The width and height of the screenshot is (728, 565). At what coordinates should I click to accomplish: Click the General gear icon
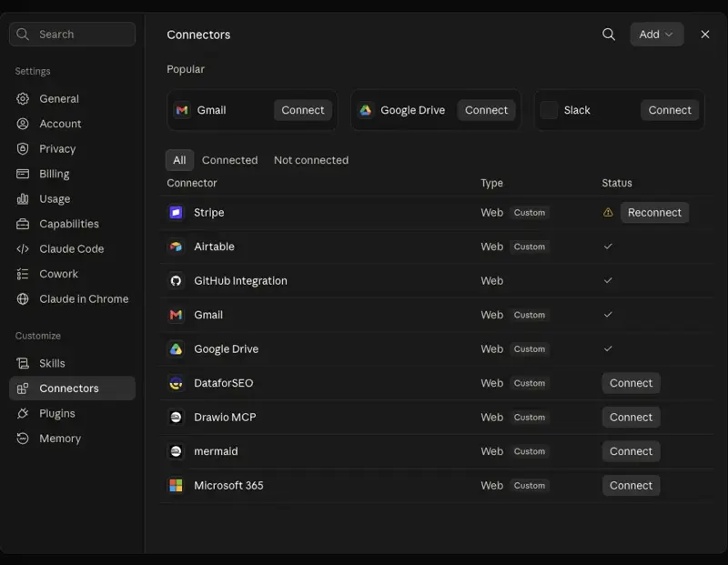[x=23, y=99]
